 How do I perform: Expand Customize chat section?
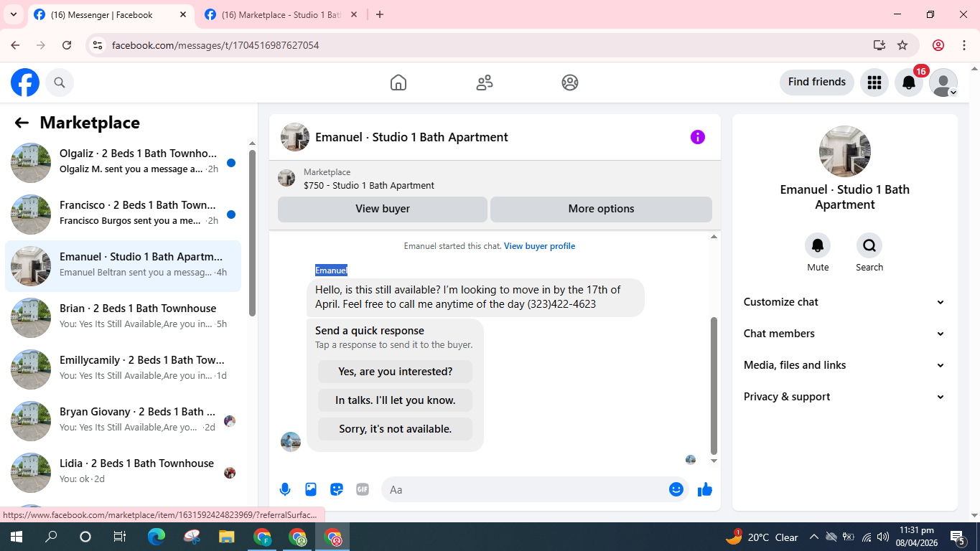844,302
